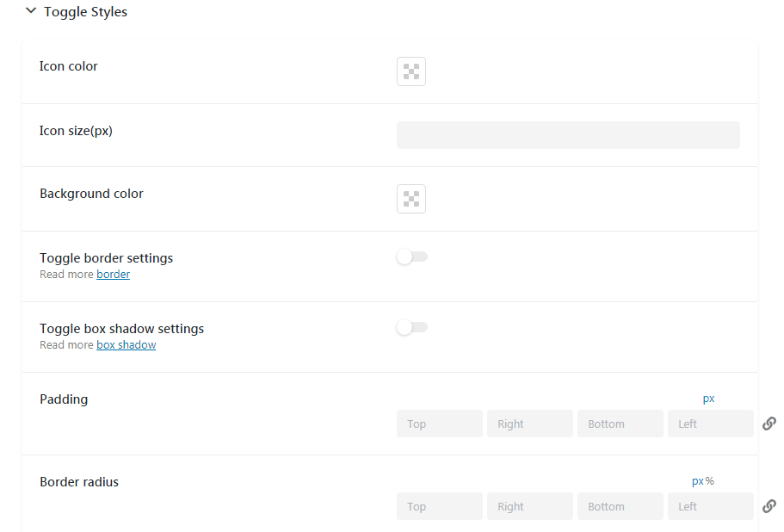Click the Icon size(px) input field
This screenshot has width=784, height=532.
coord(568,135)
